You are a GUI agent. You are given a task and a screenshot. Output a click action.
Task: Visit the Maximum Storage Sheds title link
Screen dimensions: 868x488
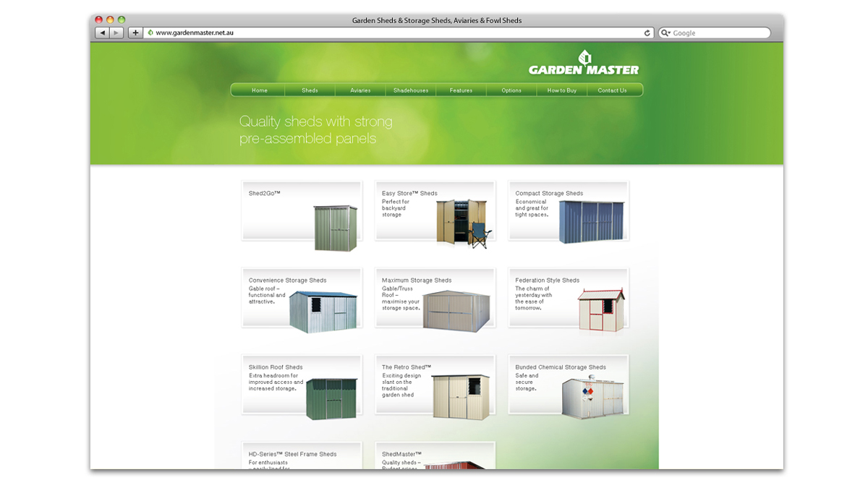click(417, 281)
